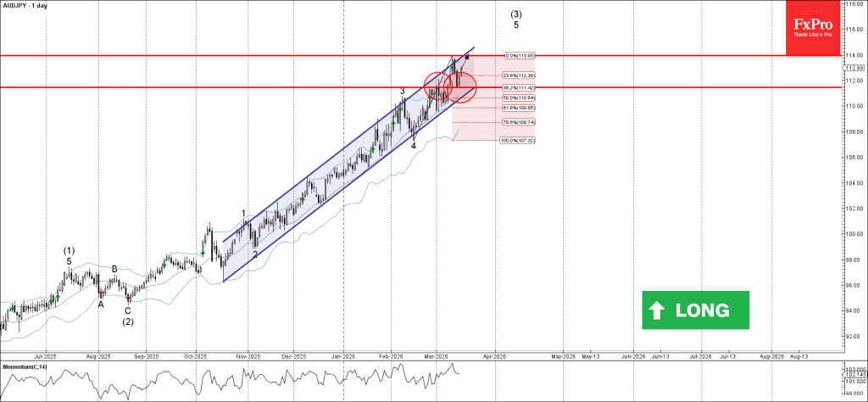The width and height of the screenshot is (868, 402).
Task: Click the Oct-2025 date axis label
Action: pos(196,356)
